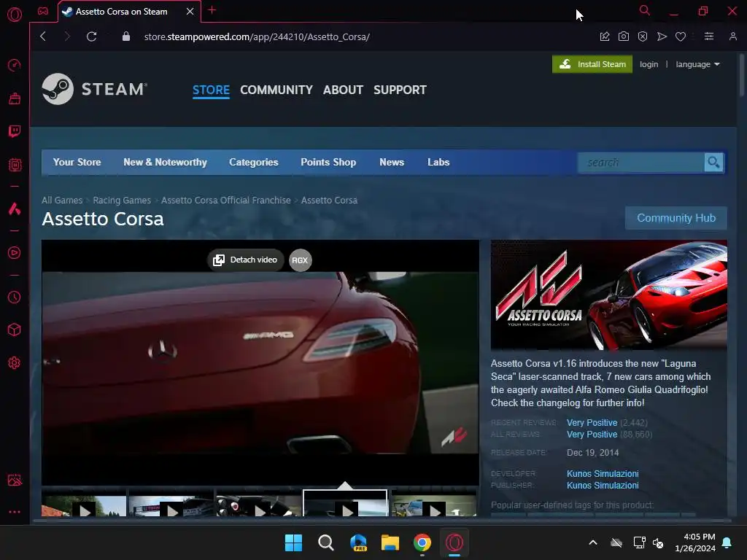Click Detach video button
Viewport: 747px width, 560px height.
coord(245,260)
